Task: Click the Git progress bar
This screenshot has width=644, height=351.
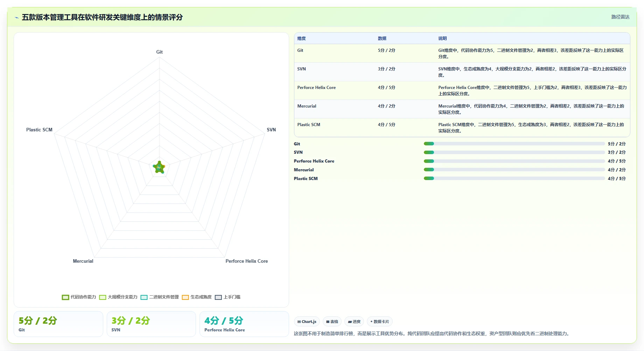Action: (x=514, y=144)
